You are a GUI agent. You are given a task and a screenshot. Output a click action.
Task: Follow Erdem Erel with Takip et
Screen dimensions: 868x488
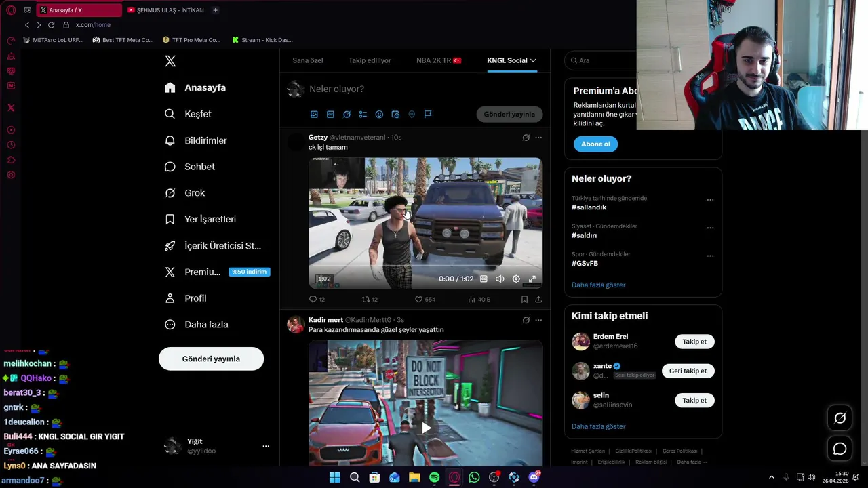694,342
